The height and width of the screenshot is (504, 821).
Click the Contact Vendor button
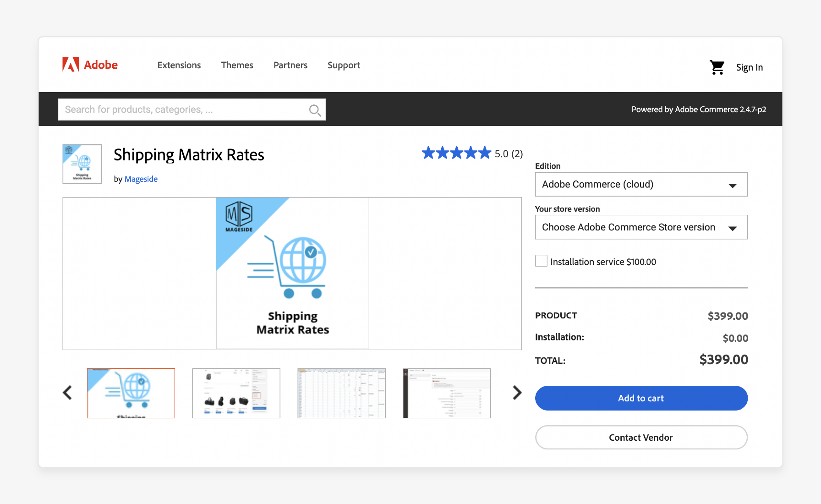[641, 438]
